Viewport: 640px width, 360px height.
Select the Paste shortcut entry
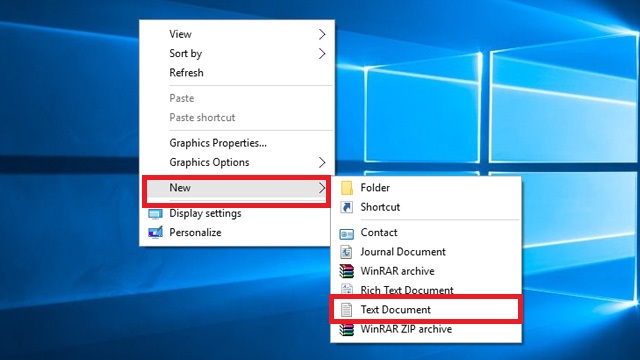[237, 118]
